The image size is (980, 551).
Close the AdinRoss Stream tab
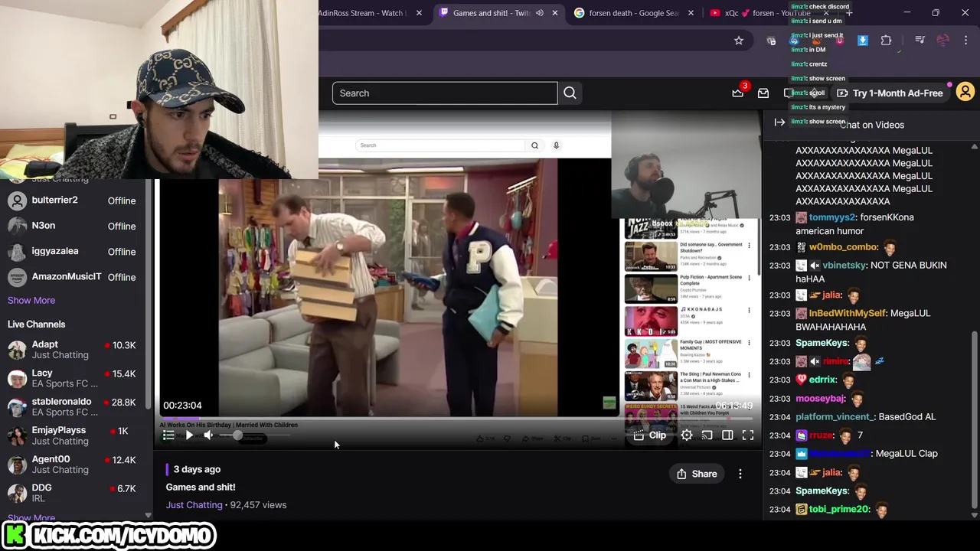(419, 13)
